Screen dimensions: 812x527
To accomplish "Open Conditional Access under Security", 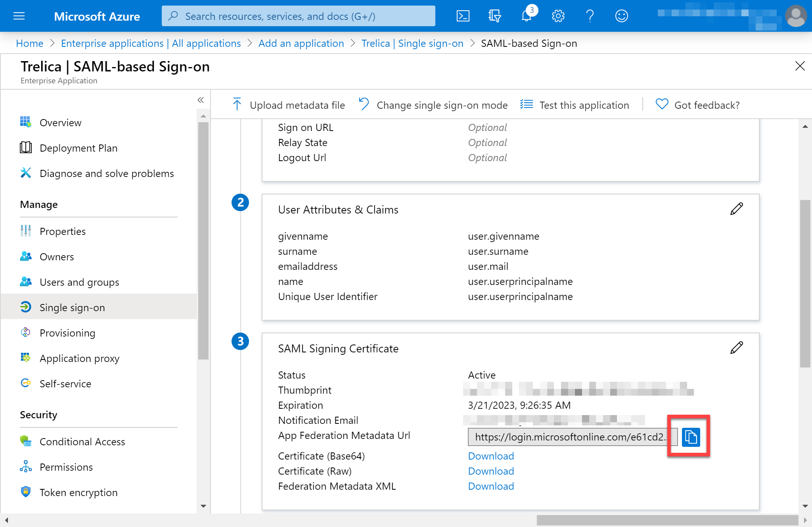I will [82, 442].
